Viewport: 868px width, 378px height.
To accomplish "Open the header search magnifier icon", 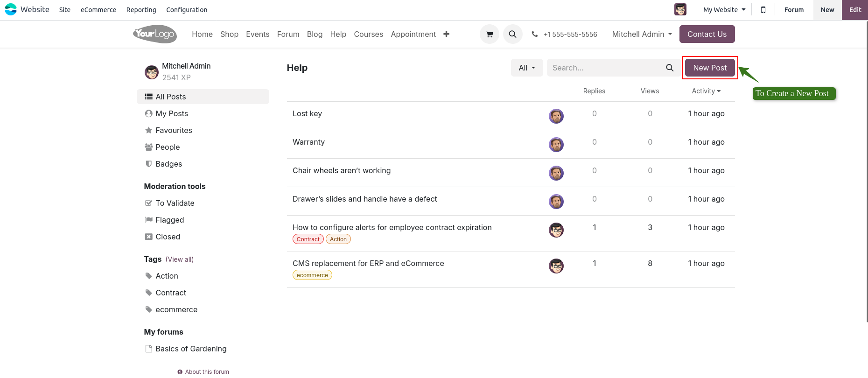I will coord(512,34).
